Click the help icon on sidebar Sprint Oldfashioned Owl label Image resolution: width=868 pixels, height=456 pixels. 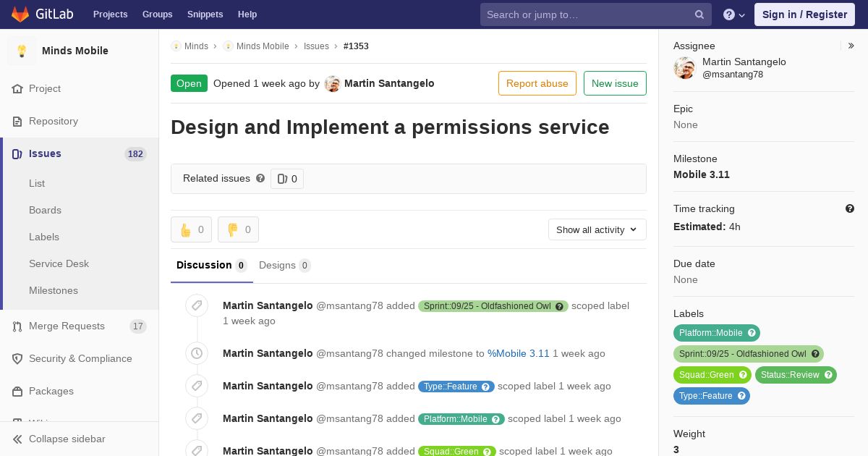(815, 354)
